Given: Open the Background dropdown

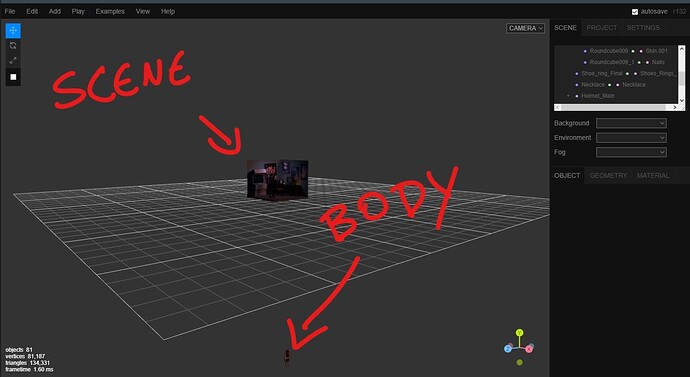Looking at the screenshot, I should [631, 123].
